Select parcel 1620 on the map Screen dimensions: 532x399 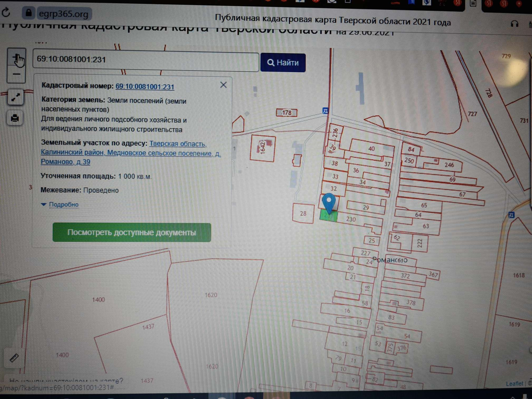[211, 295]
